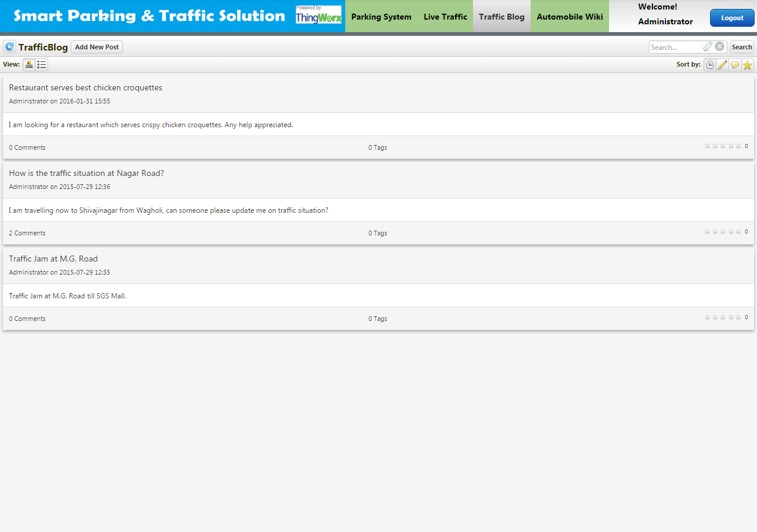Rate the chicken croquettes post one star
757x532 pixels.
point(708,146)
